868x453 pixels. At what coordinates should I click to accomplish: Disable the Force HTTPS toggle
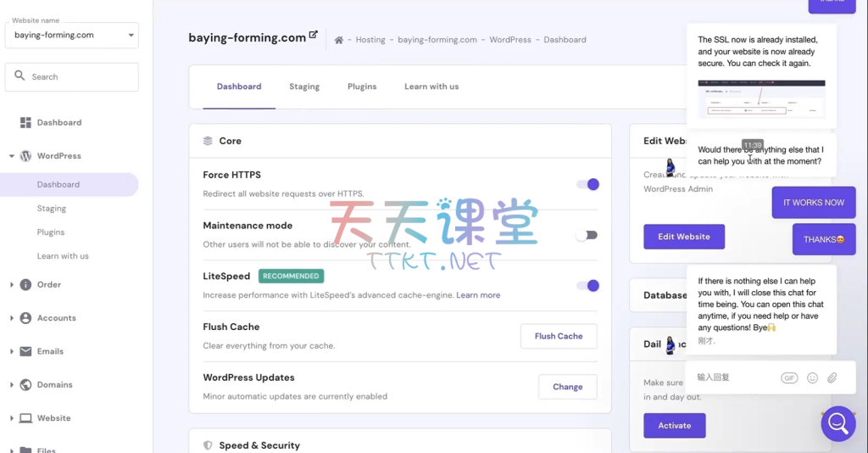click(x=587, y=184)
